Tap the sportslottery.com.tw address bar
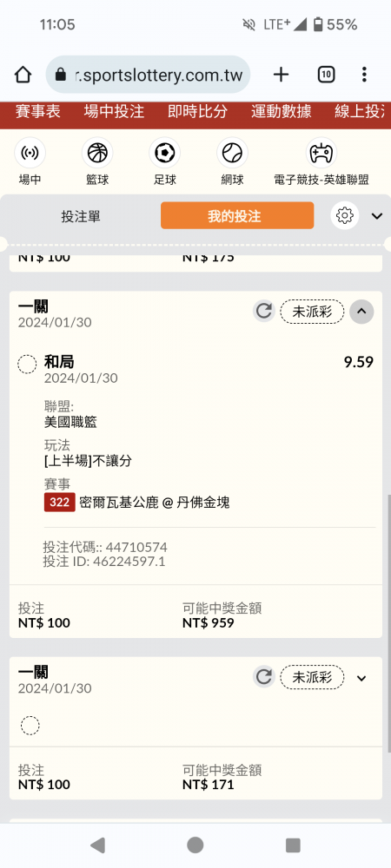Viewport: 391px width, 868px height. click(148, 75)
